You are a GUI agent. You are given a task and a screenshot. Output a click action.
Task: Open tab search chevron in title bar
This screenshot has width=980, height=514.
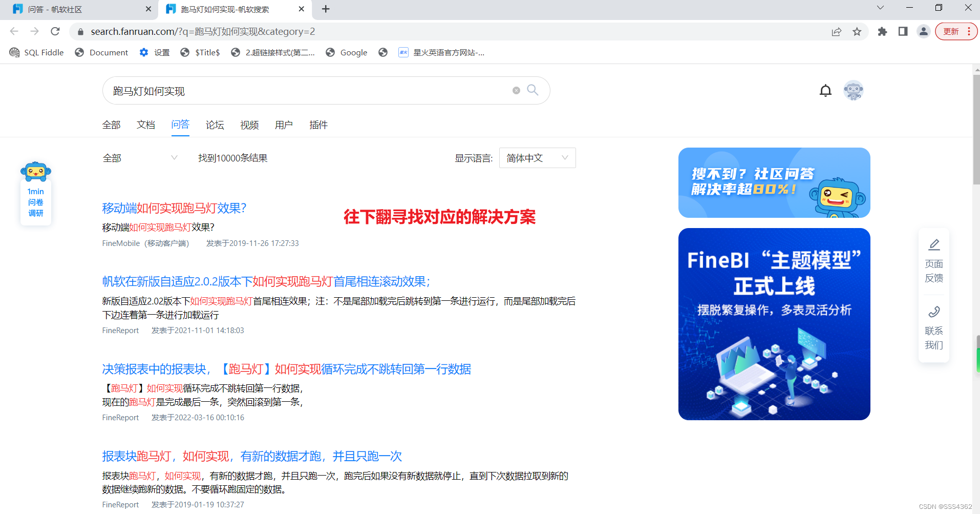coord(880,8)
